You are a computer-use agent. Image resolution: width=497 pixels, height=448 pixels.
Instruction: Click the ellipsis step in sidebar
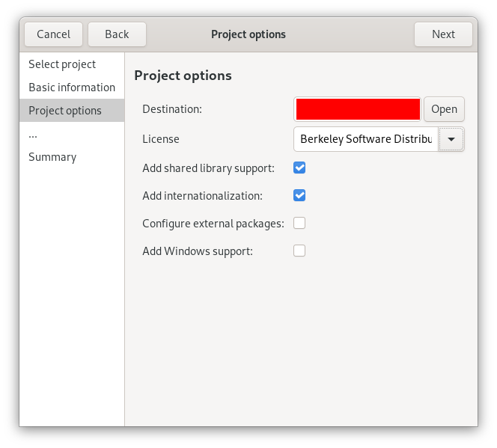33,134
